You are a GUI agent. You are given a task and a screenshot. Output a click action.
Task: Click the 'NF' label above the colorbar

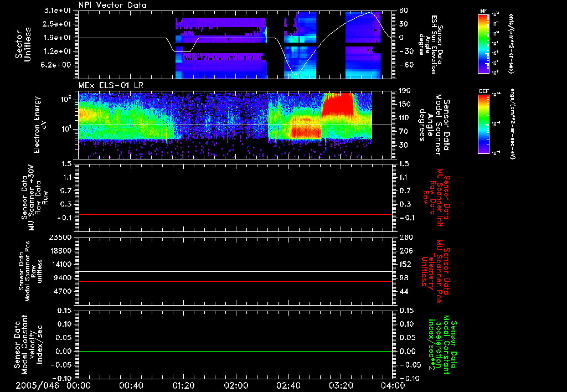(x=483, y=11)
